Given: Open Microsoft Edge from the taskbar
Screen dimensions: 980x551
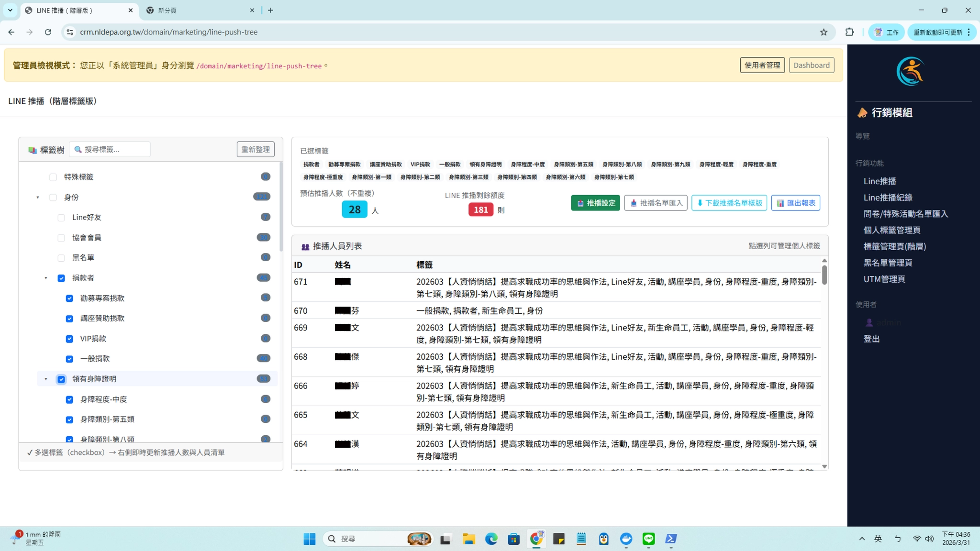Looking at the screenshot, I should tap(491, 539).
